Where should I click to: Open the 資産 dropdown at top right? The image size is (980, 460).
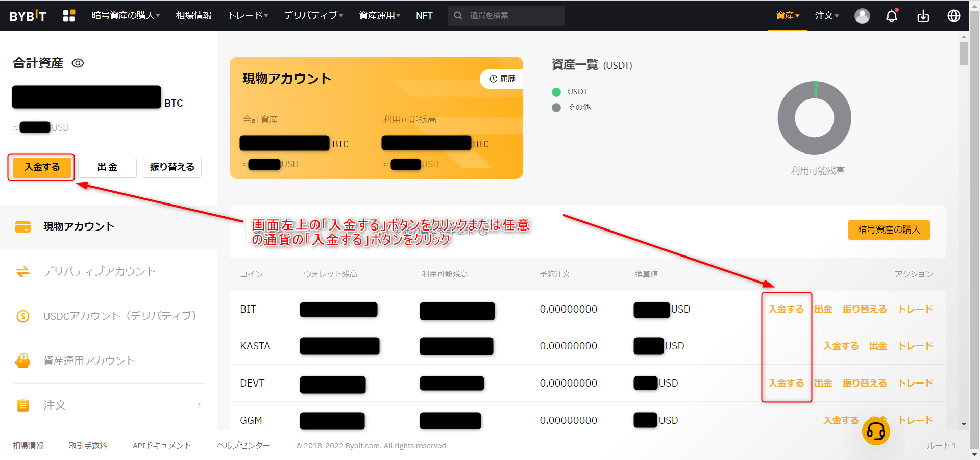(x=788, y=16)
